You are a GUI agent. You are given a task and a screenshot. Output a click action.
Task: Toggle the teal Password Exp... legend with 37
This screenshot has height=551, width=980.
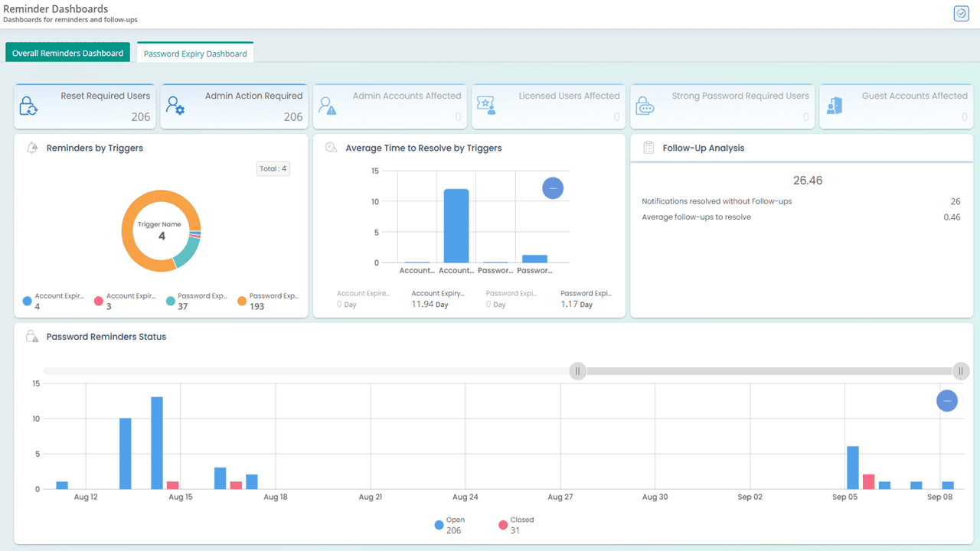(195, 301)
